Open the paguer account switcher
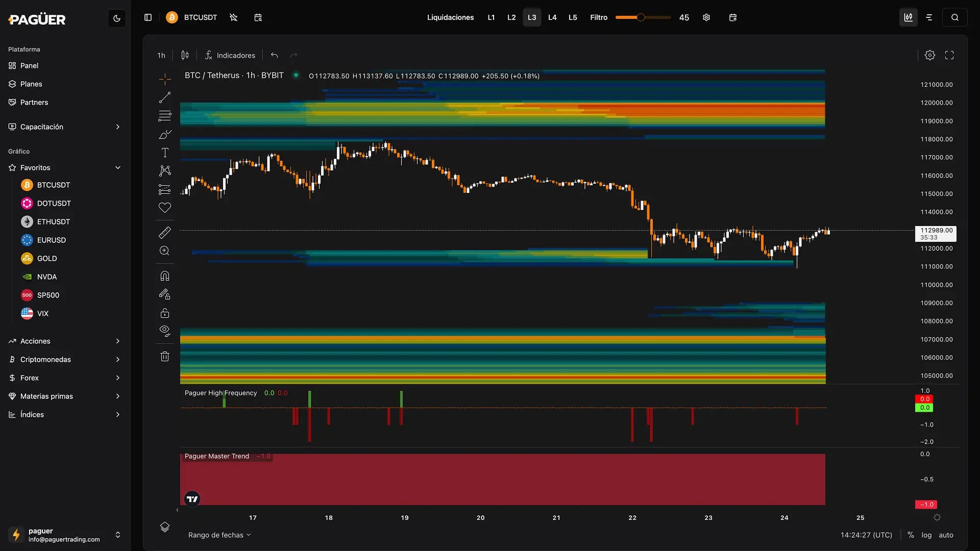The width and height of the screenshot is (980, 551). click(x=64, y=535)
